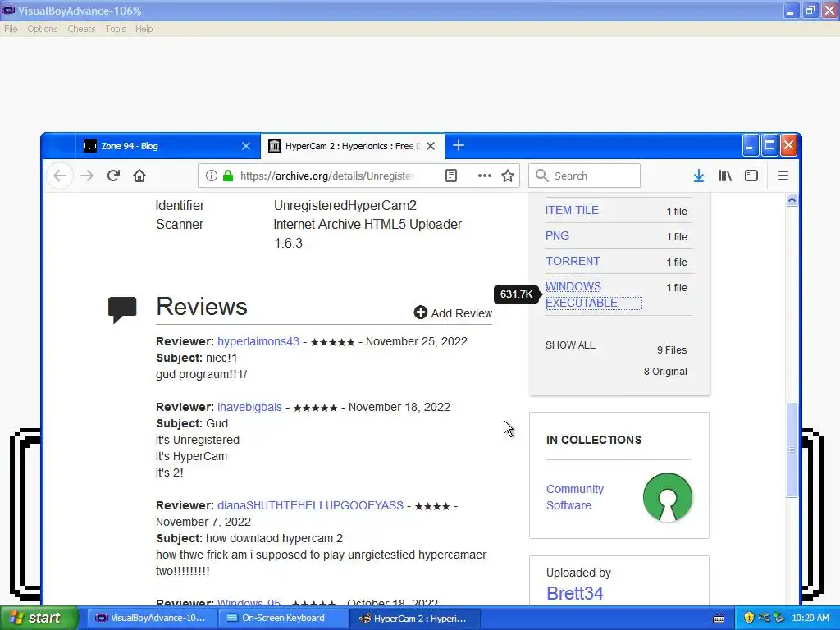This screenshot has width=840, height=630.
Task: Click the TORRENT download link
Action: pyautogui.click(x=573, y=262)
